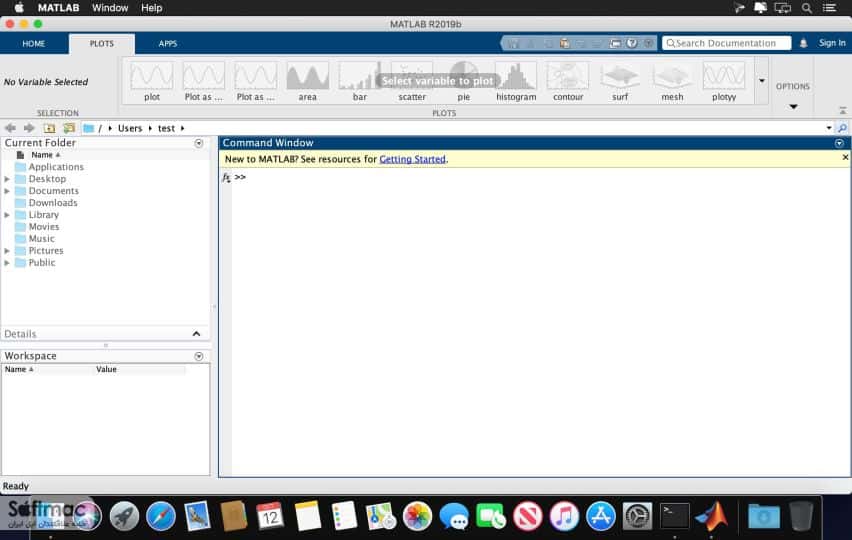Open notifications bell icon
The width and height of the screenshot is (852, 540).
[803, 43]
